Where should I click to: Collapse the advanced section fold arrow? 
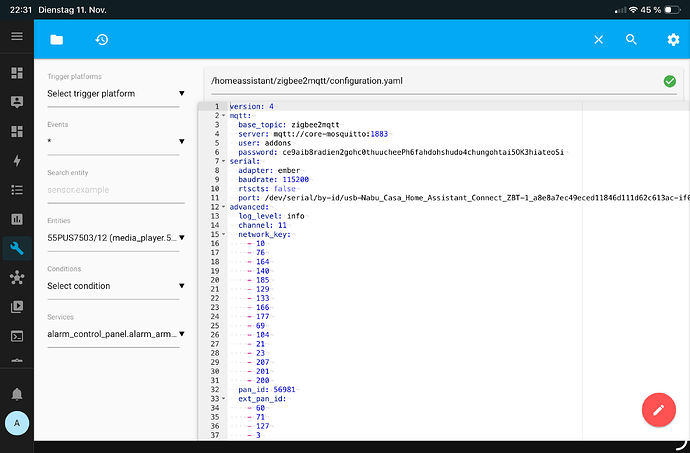(x=224, y=207)
